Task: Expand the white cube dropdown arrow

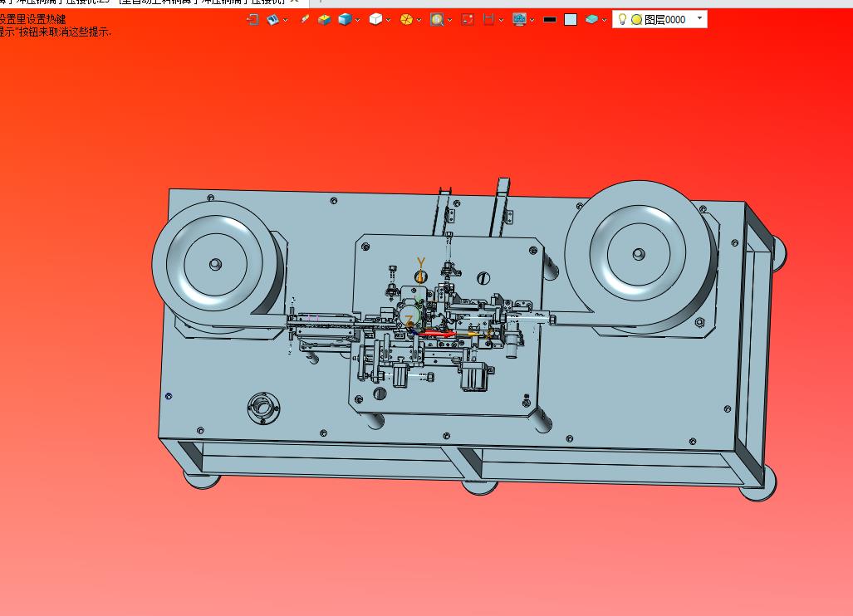Action: coord(389,20)
